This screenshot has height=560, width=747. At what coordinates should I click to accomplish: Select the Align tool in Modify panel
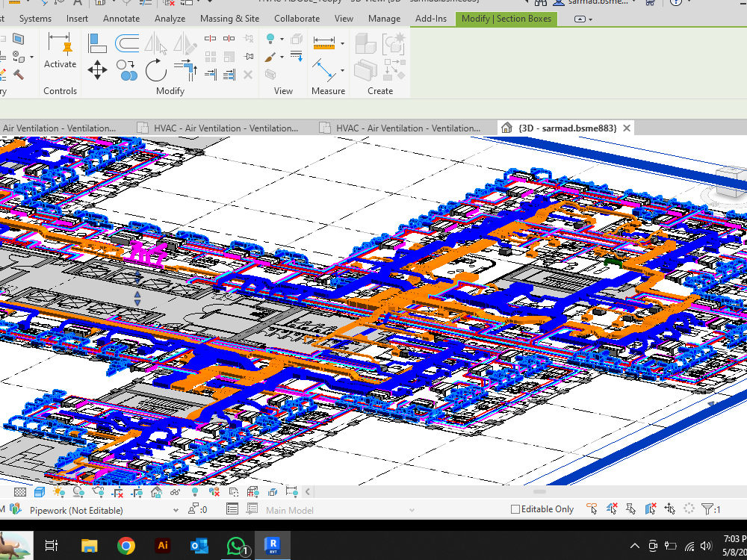tap(97, 43)
